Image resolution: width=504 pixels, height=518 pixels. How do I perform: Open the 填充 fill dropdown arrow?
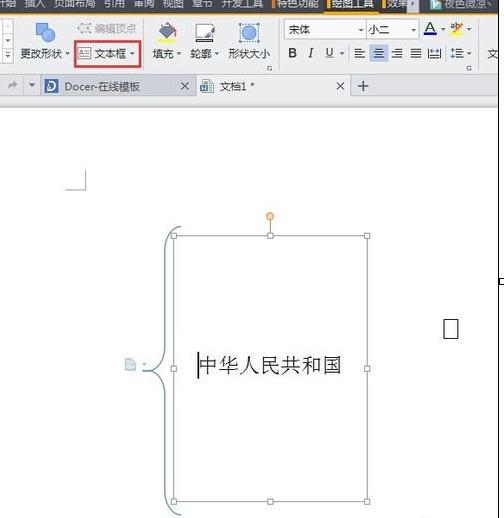coord(179,53)
